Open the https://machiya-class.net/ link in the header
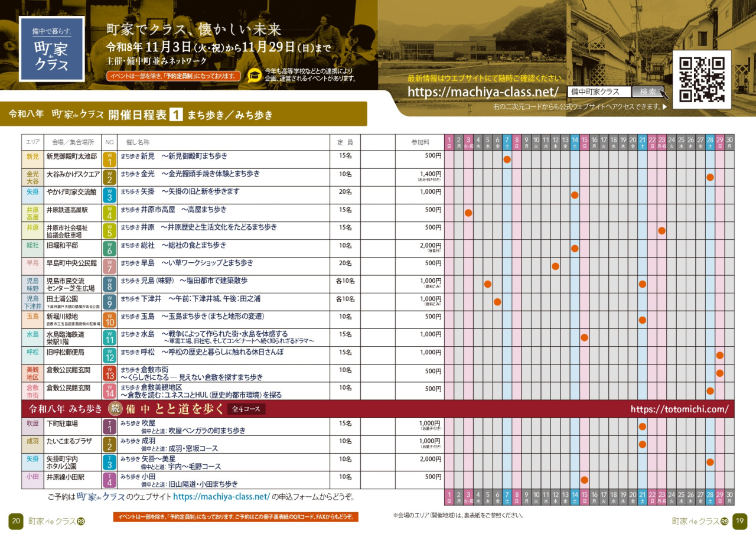Viewport: 756px width, 534px height. click(483, 92)
